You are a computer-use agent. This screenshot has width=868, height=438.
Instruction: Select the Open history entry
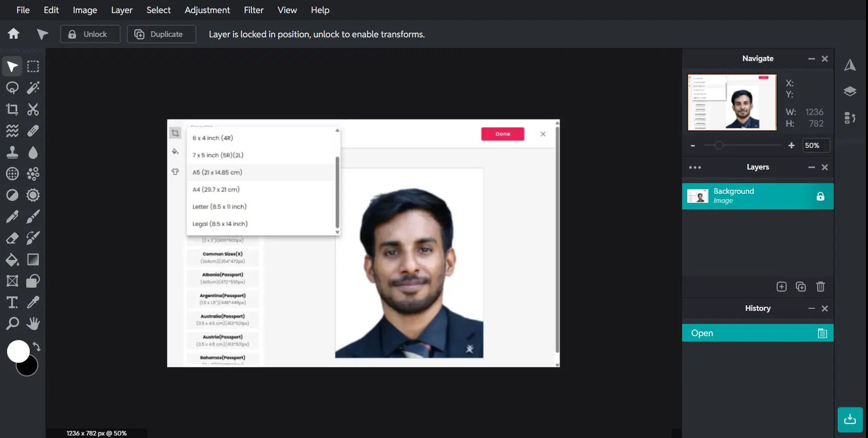pos(757,333)
